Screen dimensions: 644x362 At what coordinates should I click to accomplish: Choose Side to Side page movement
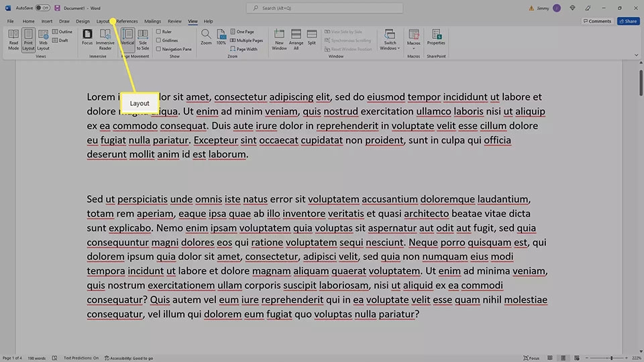[142, 40]
